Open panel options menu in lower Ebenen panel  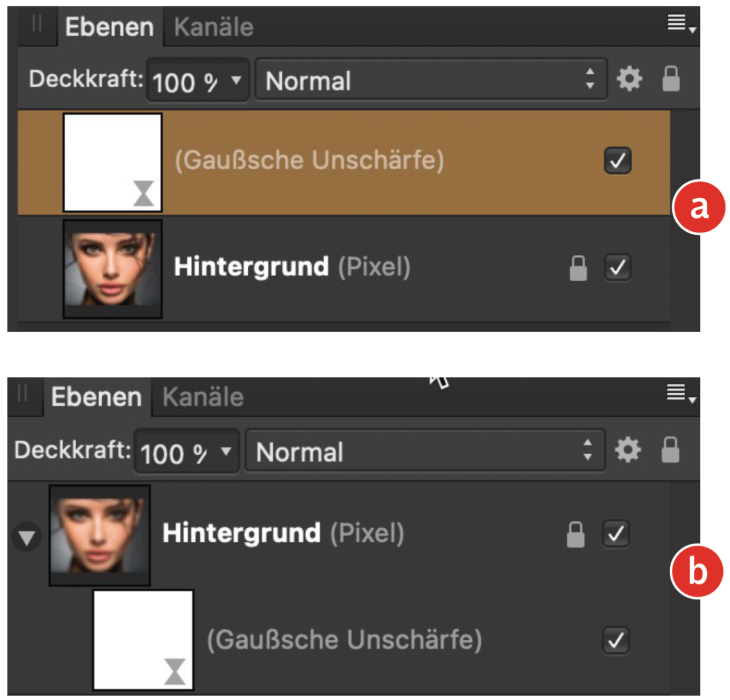point(680,393)
